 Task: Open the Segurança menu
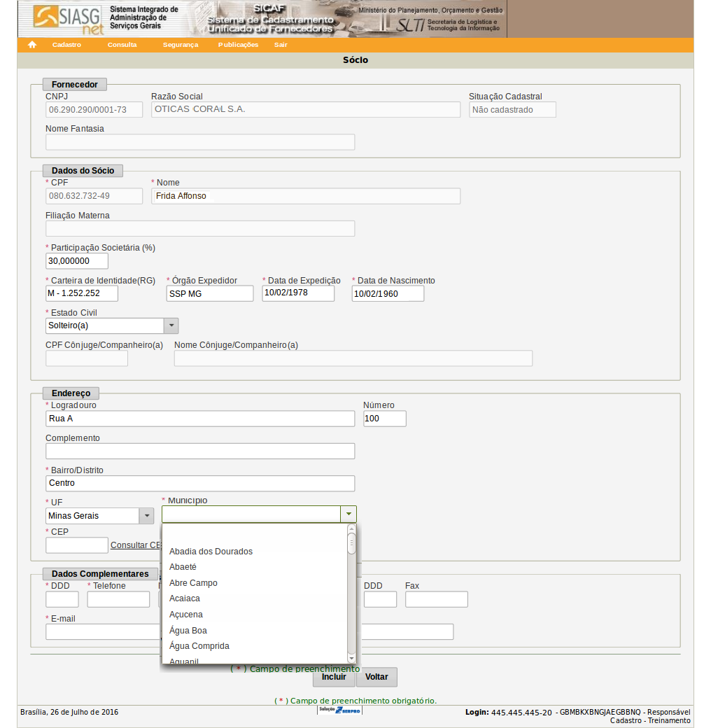[x=181, y=45]
